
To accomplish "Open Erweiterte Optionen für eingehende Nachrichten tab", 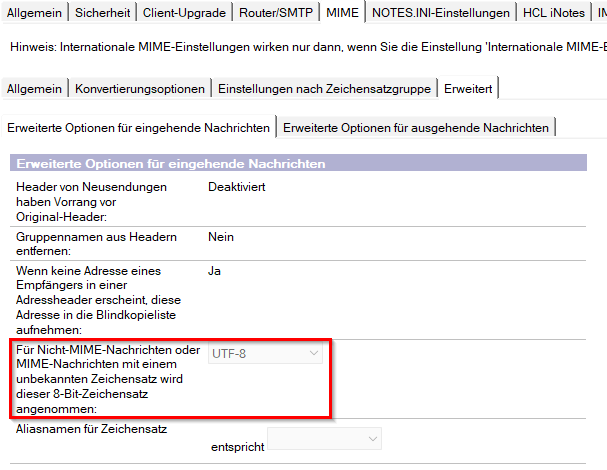I will click(138, 128).
